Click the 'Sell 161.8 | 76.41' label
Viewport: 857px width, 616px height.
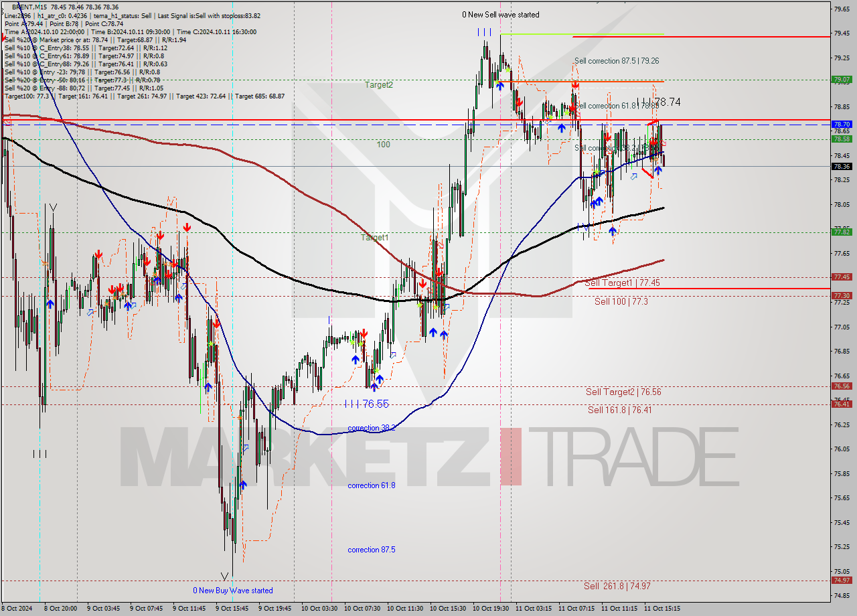click(620, 410)
